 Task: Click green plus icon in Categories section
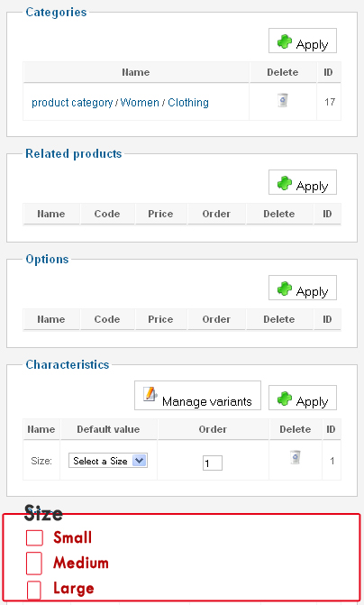tap(285, 41)
